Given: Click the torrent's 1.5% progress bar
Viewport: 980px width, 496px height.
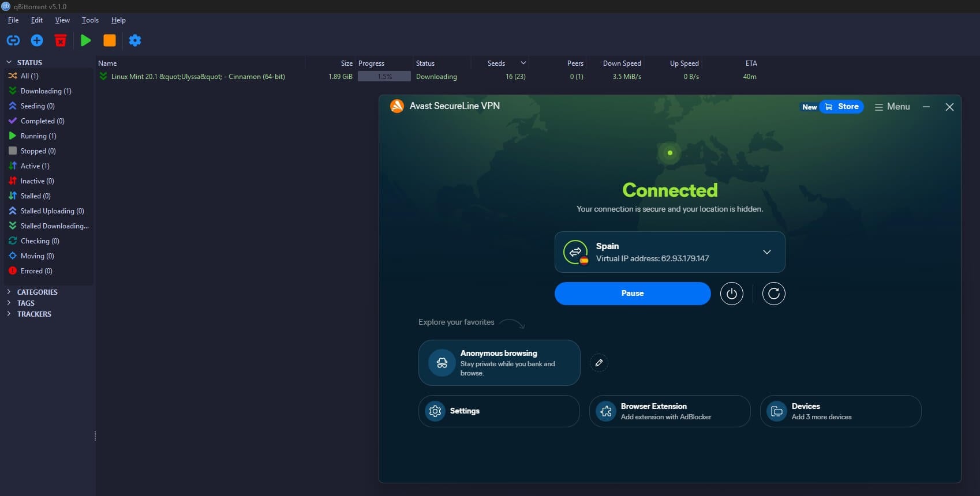Looking at the screenshot, I should tap(384, 77).
